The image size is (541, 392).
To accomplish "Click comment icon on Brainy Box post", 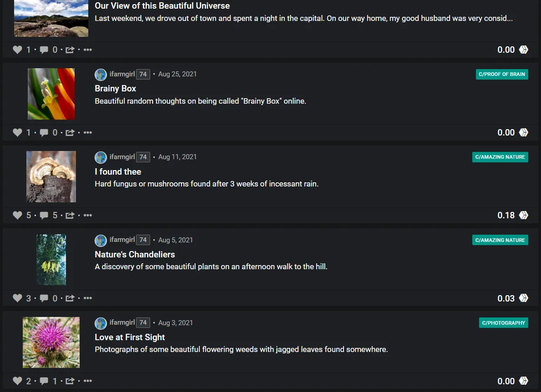I will click(x=44, y=133).
